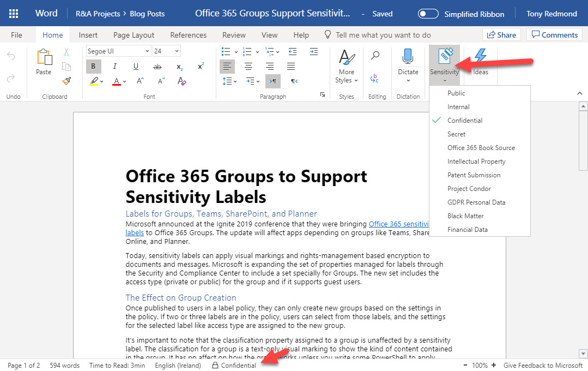Open the line spacing dropdown

coord(229,81)
